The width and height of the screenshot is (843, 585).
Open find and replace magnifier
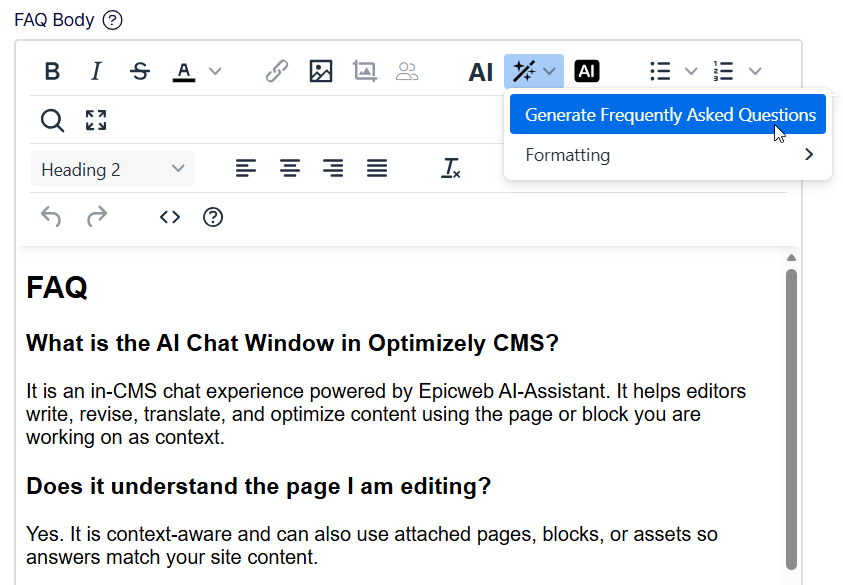52,120
